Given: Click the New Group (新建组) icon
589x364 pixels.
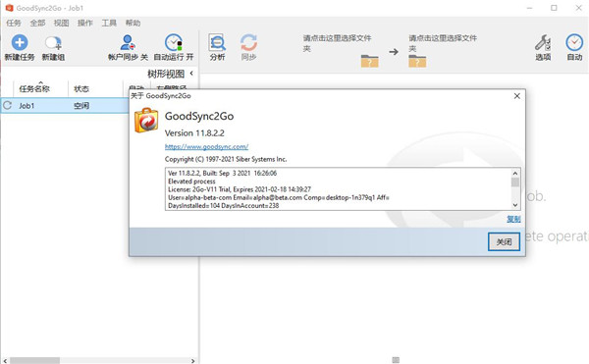Looking at the screenshot, I should (53, 43).
